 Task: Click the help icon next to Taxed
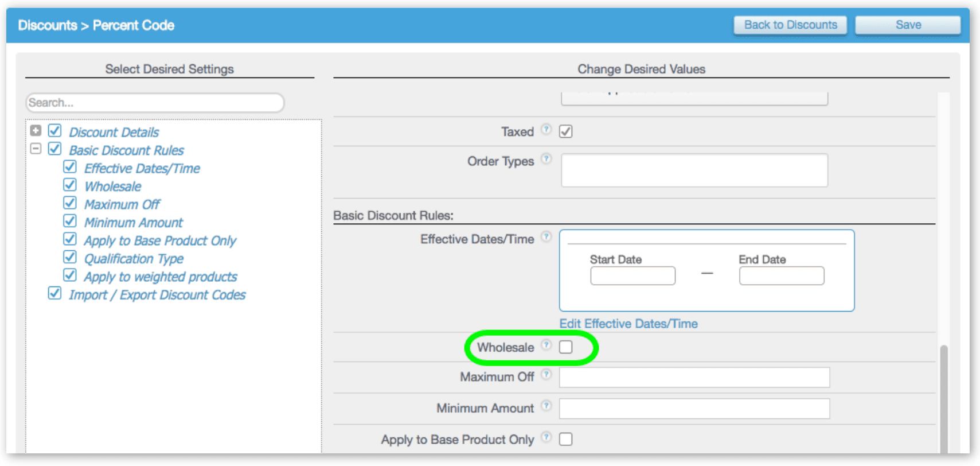click(546, 129)
